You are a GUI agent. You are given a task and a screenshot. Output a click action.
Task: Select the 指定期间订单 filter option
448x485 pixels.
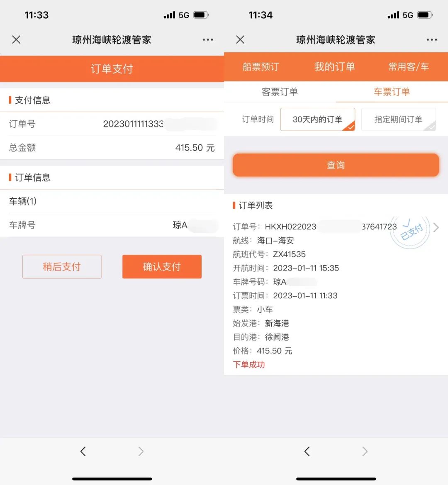point(398,119)
